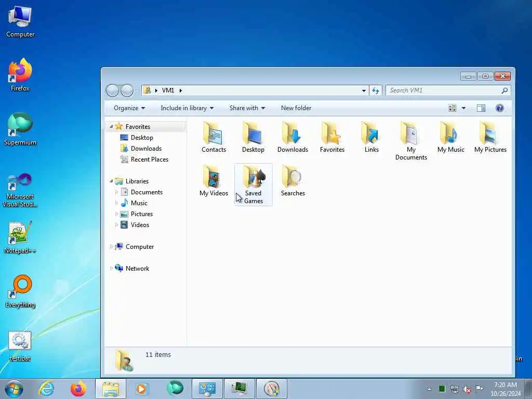Screen dimensions: 532x399
Task: Select the Firefox desktop shortcut
Action: point(20,75)
